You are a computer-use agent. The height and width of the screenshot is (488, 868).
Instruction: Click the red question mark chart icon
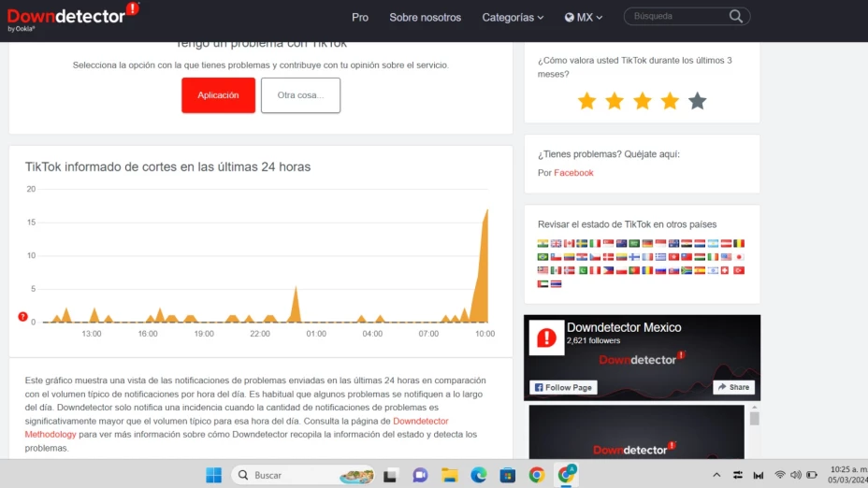[x=22, y=317]
